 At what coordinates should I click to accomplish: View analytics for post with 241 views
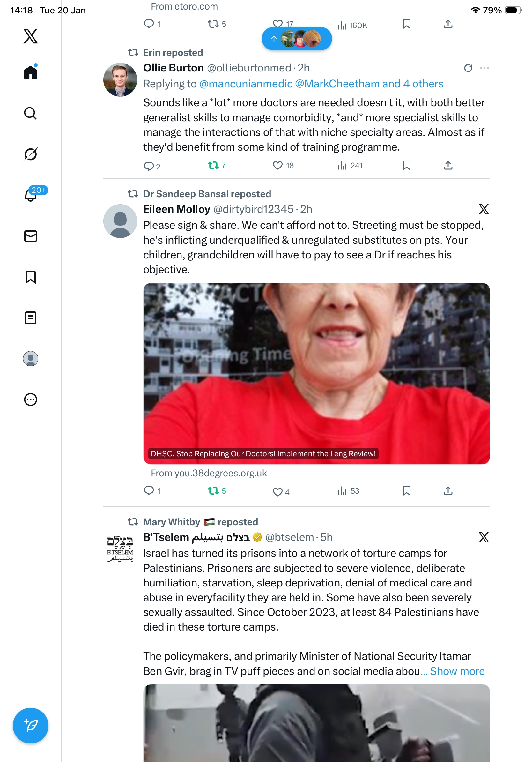(350, 165)
